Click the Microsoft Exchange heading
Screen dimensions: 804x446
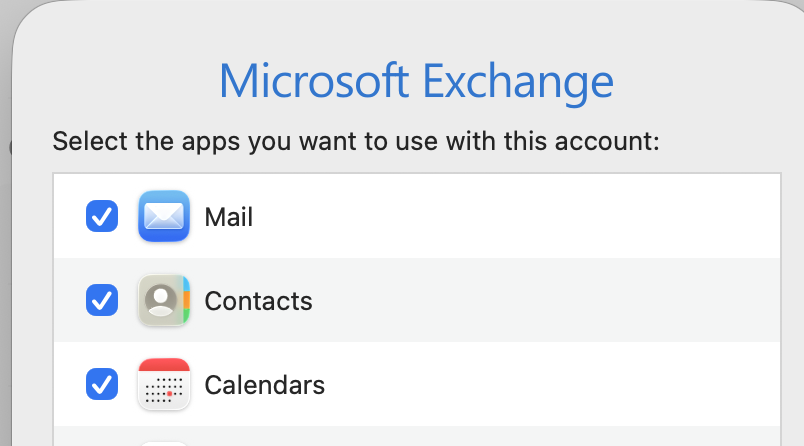pos(416,81)
